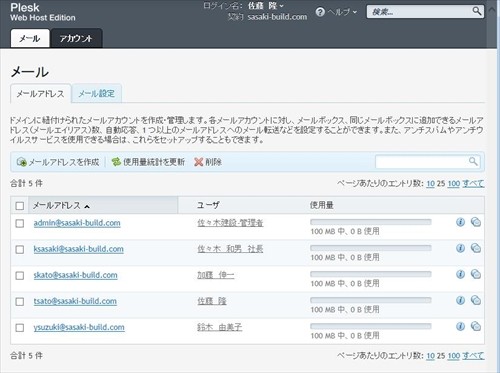The height and width of the screenshot is (373, 500).
Task: Click usage bar for admin@sasaki-build.com
Action: (371, 222)
